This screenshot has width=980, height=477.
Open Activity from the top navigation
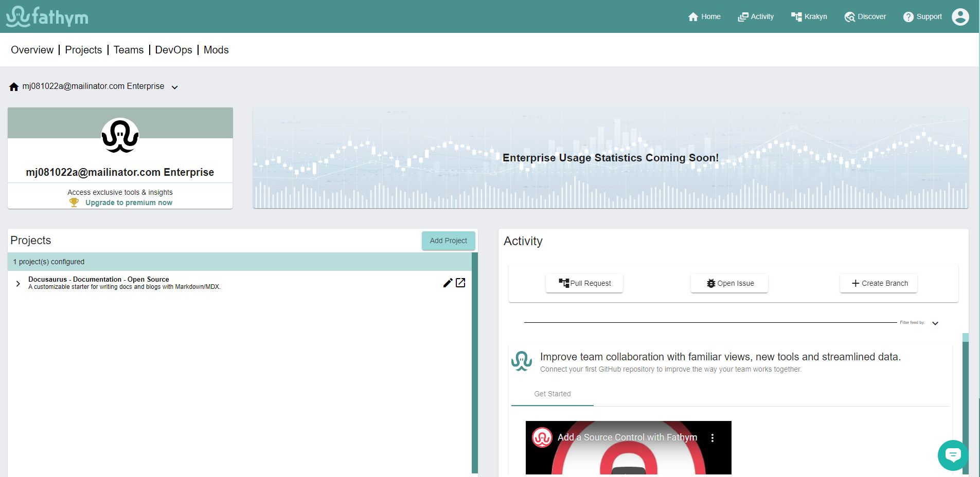pyautogui.click(x=756, y=16)
